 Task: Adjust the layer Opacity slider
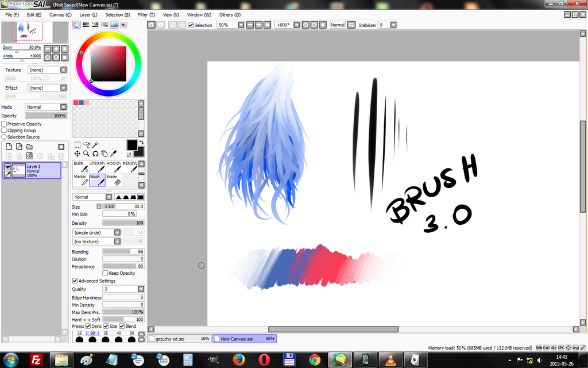[x=46, y=116]
